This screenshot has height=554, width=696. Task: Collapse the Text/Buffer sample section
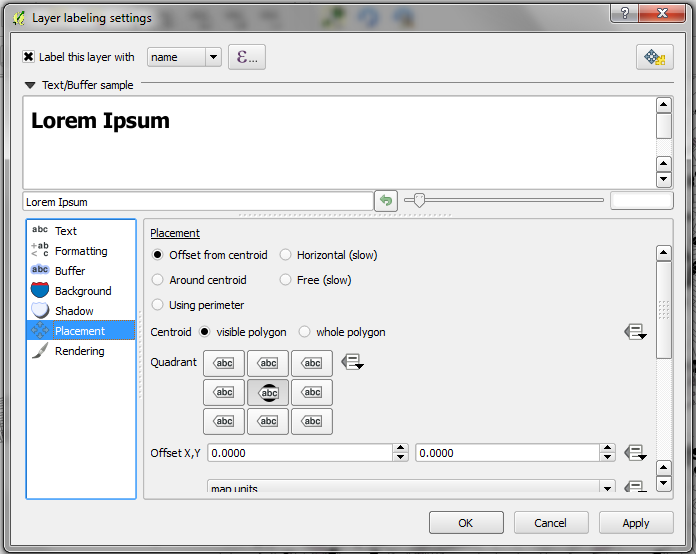click(x=30, y=85)
